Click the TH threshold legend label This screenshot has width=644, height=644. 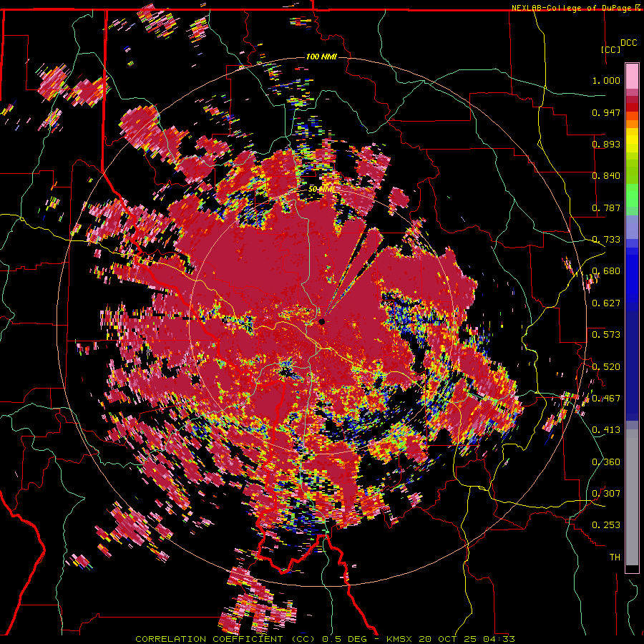[x=615, y=557]
